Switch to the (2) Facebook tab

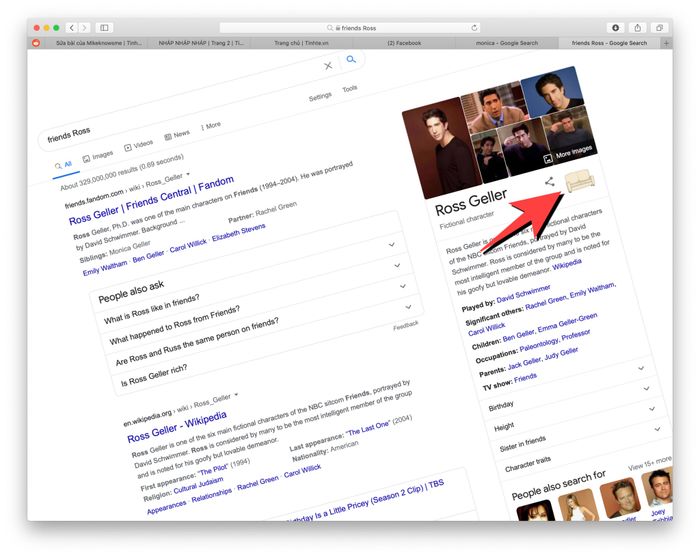click(404, 43)
